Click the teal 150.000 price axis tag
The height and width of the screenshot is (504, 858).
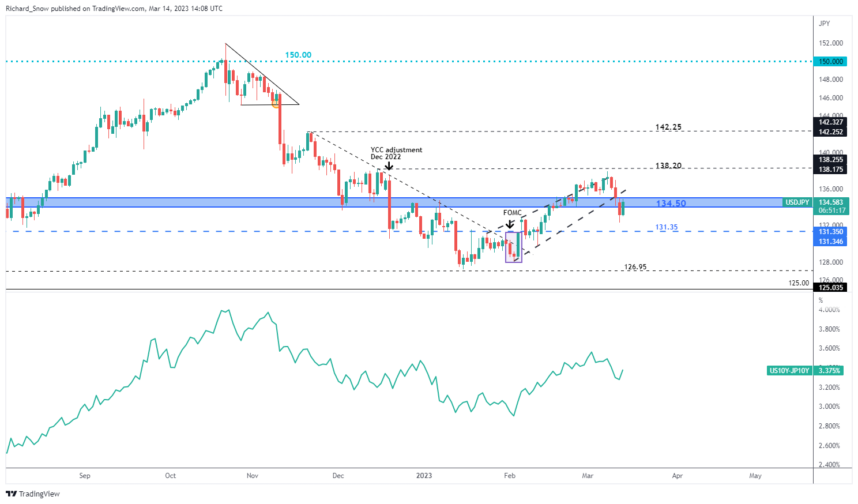click(830, 61)
